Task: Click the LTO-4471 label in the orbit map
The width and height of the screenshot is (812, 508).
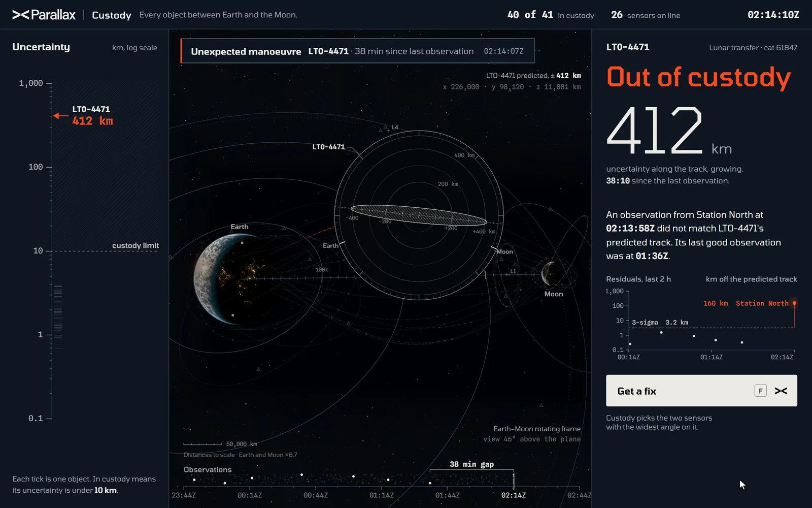Action: pos(328,147)
